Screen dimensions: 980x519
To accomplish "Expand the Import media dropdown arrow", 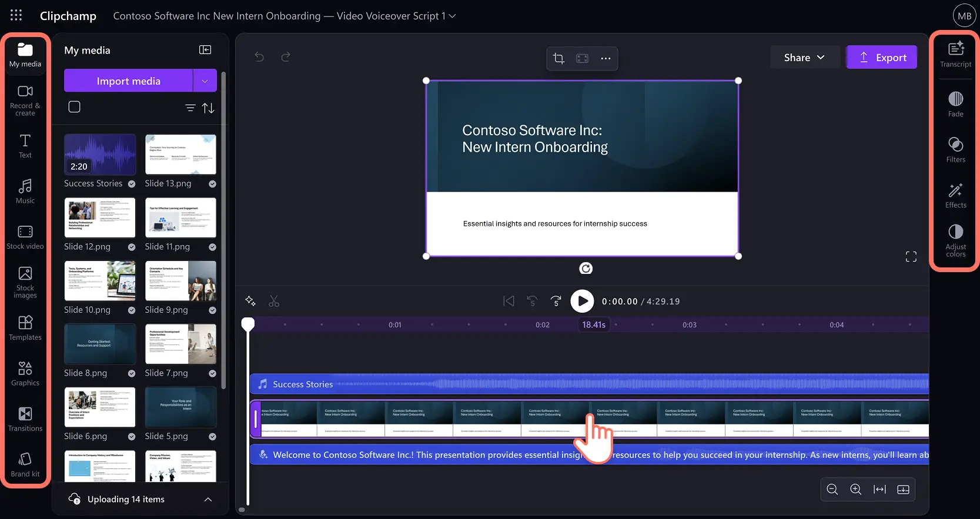I will (205, 81).
